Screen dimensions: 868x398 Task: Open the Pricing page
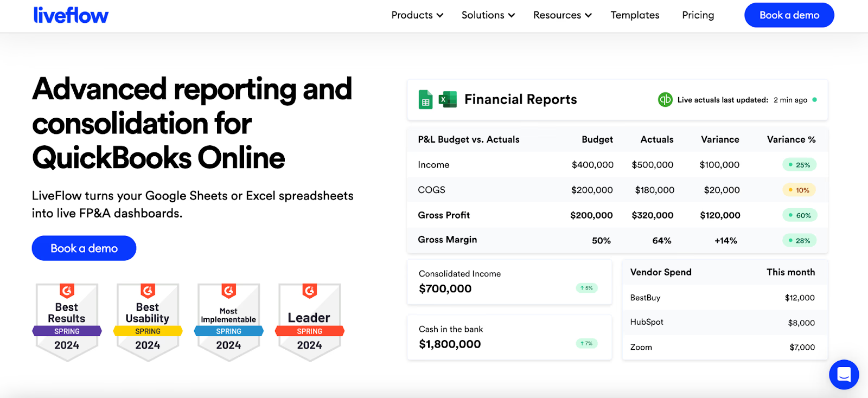(698, 15)
